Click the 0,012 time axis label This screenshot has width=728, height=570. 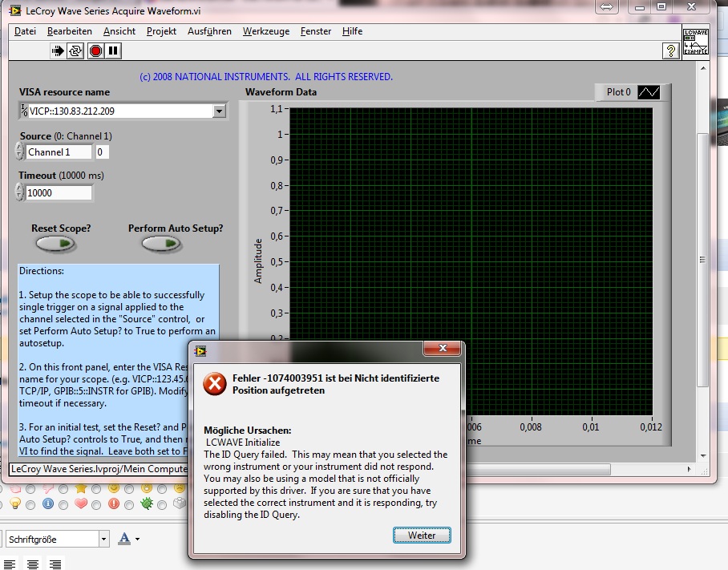click(x=650, y=426)
